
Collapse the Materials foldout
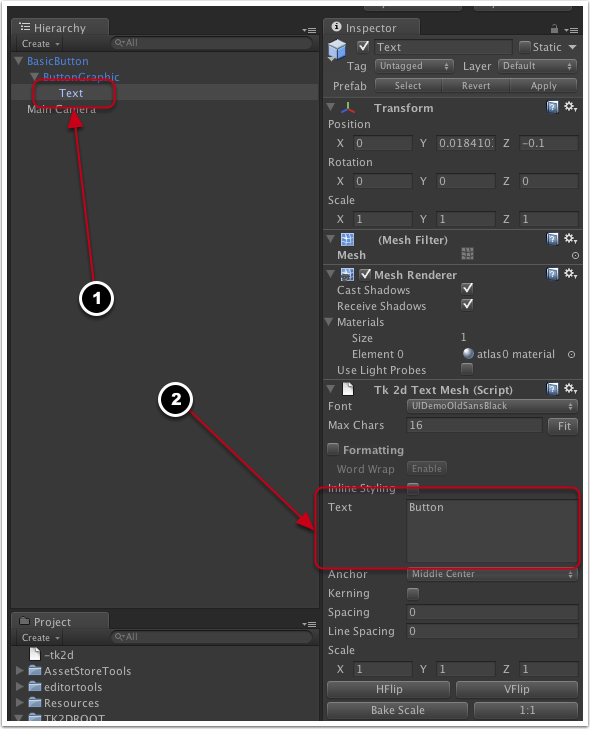(x=330, y=322)
